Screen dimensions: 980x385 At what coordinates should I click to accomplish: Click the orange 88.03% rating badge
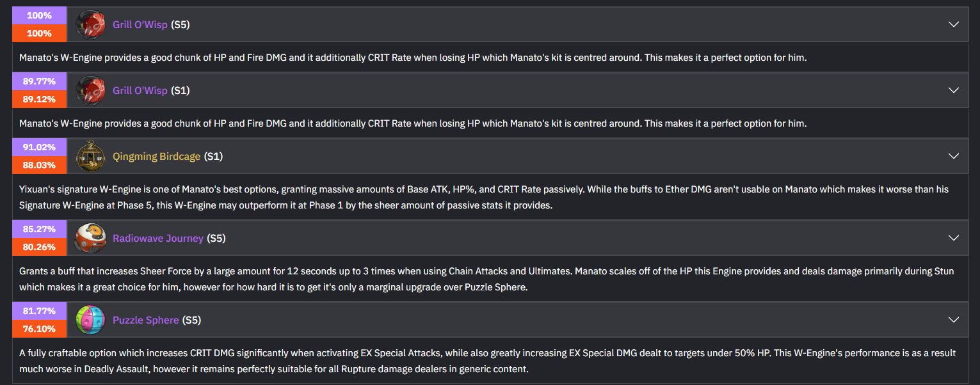[40, 165]
